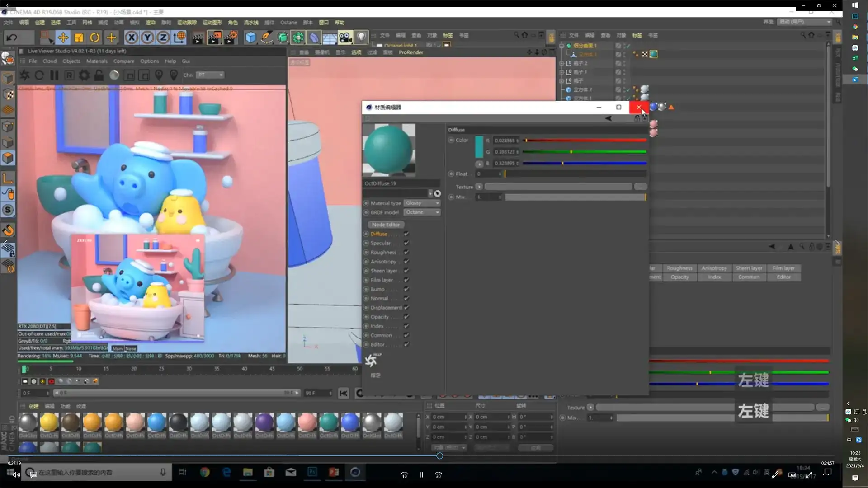This screenshot has width=868, height=488.
Task: Open the Chn PT channel dropdown
Action: coord(211,75)
